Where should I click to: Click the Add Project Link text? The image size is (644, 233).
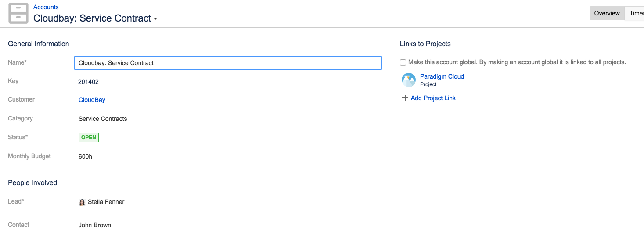[433, 98]
